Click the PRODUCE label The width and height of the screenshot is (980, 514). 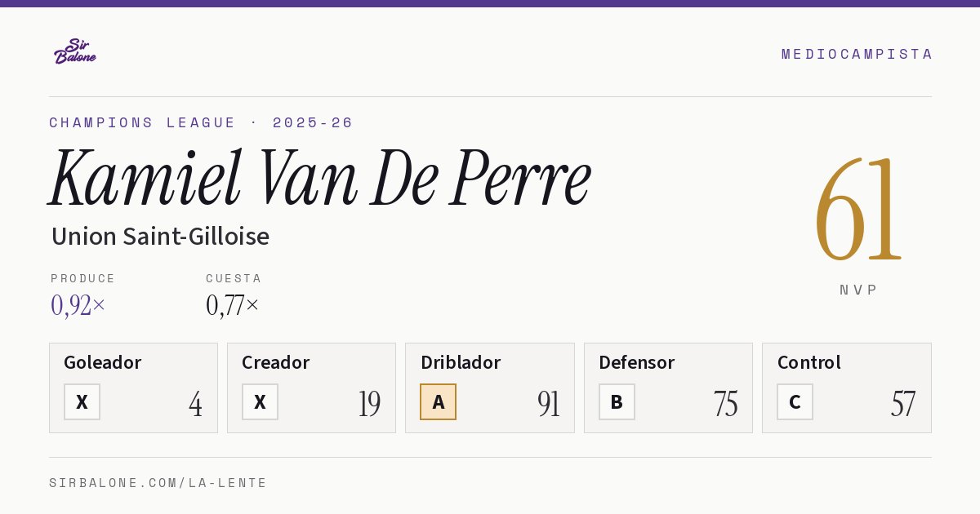(83, 278)
